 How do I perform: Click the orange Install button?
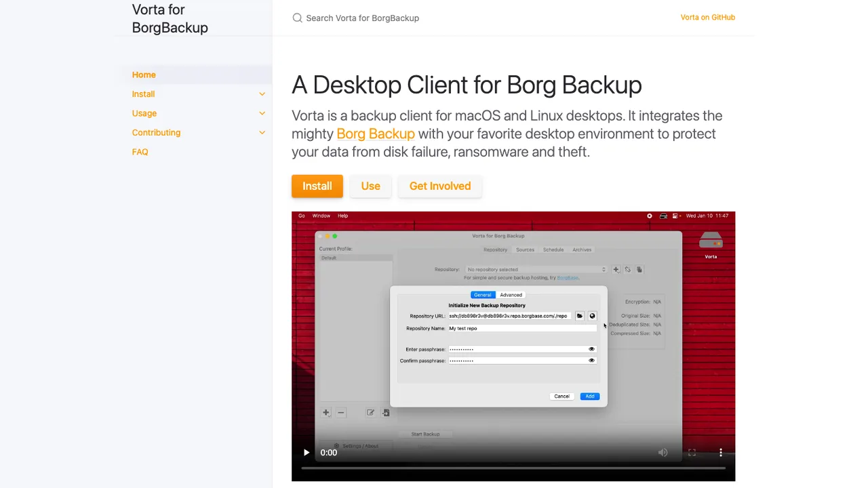317,186
